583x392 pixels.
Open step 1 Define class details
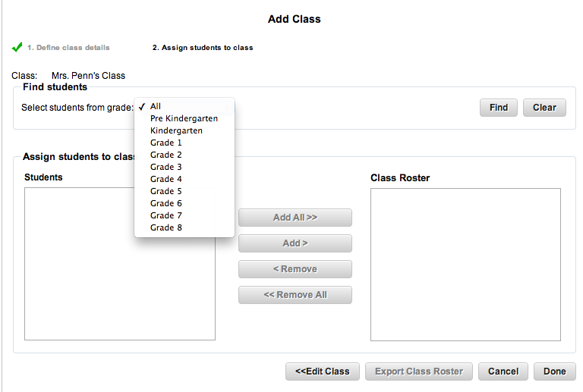(68, 48)
